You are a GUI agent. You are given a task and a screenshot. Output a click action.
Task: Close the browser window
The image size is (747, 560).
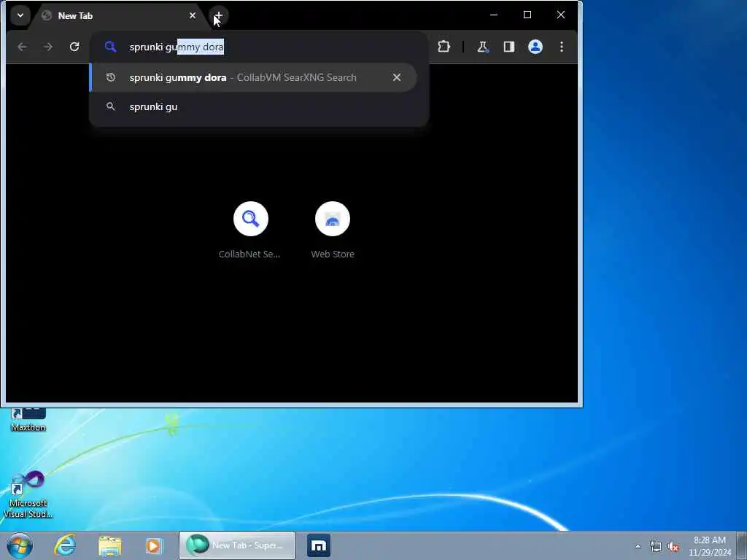[561, 15]
